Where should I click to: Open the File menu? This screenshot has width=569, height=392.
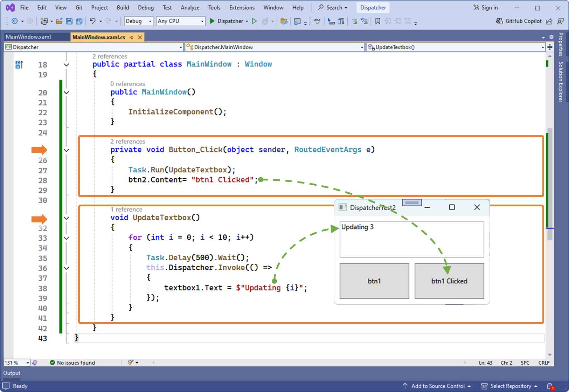25,7
